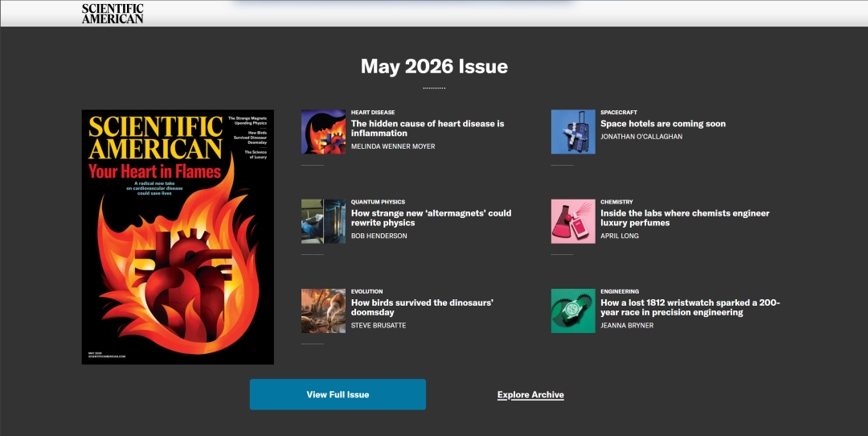868x436 pixels.
Task: Select the CHEMISTRY category label
Action: 616,202
